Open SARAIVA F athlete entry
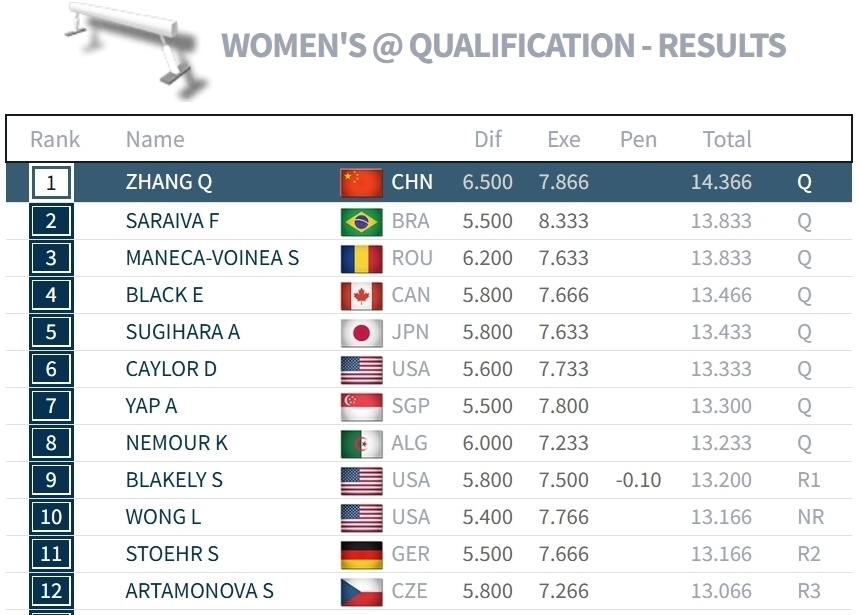The width and height of the screenshot is (860, 615). [172, 221]
